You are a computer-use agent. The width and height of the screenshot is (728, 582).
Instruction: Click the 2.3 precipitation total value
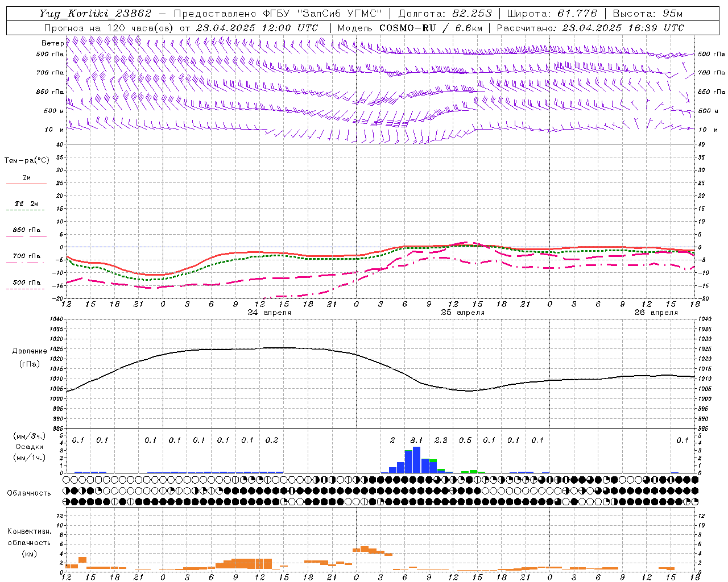pyautogui.click(x=441, y=440)
